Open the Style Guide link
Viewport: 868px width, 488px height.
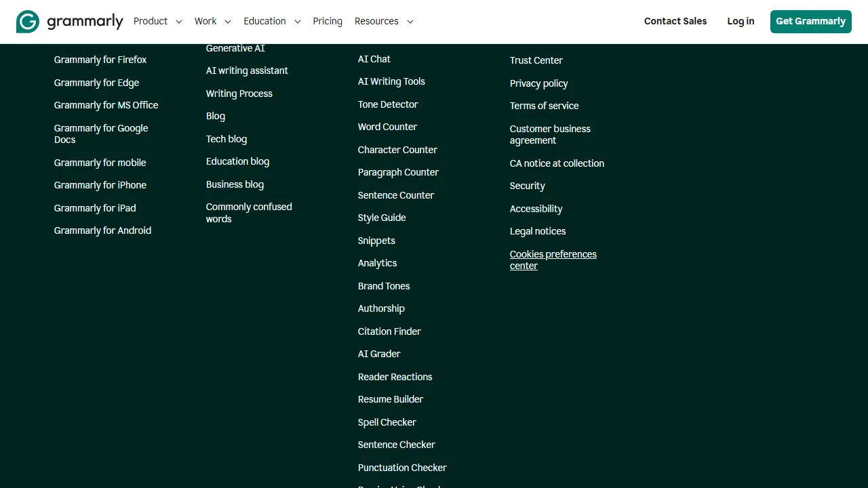click(x=382, y=218)
